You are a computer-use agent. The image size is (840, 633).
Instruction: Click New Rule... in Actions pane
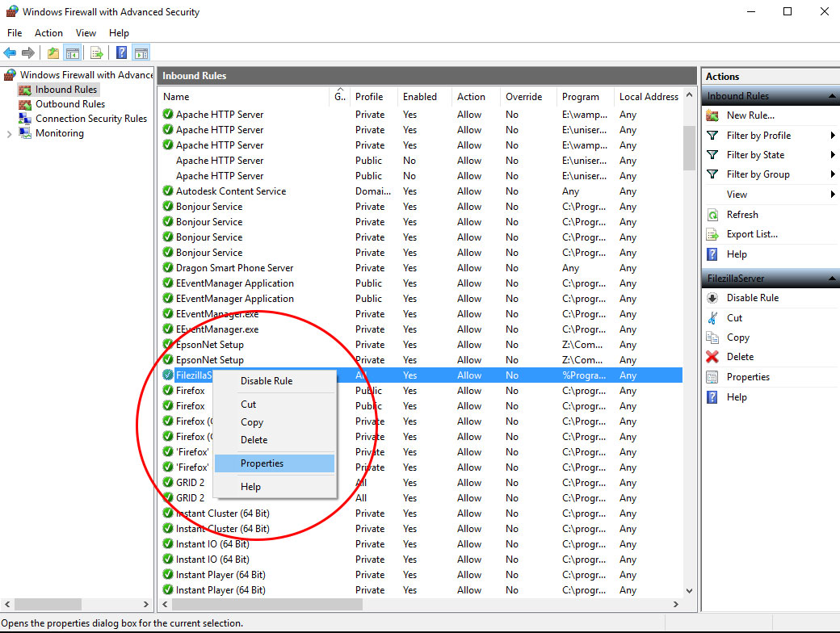tap(750, 115)
